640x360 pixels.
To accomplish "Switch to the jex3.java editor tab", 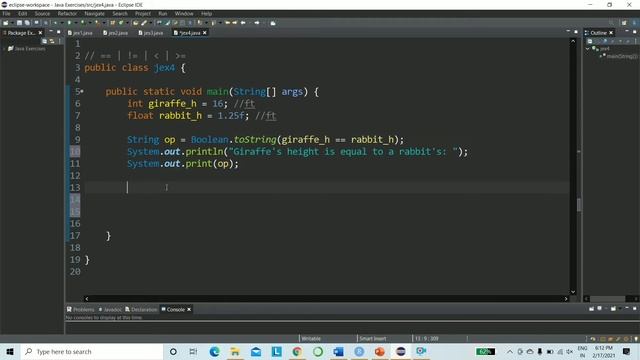I will (x=151, y=33).
